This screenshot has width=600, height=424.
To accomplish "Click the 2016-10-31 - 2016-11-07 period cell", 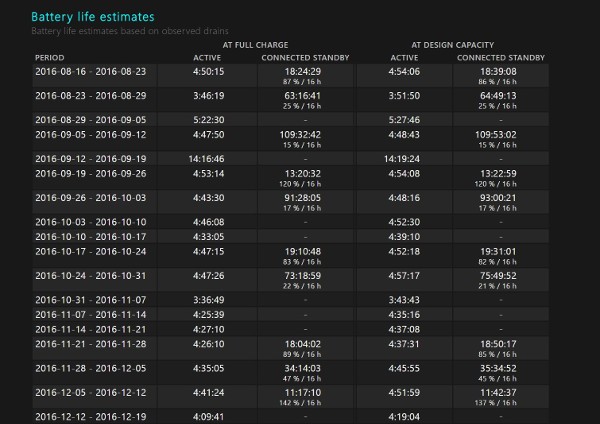I will (91, 299).
